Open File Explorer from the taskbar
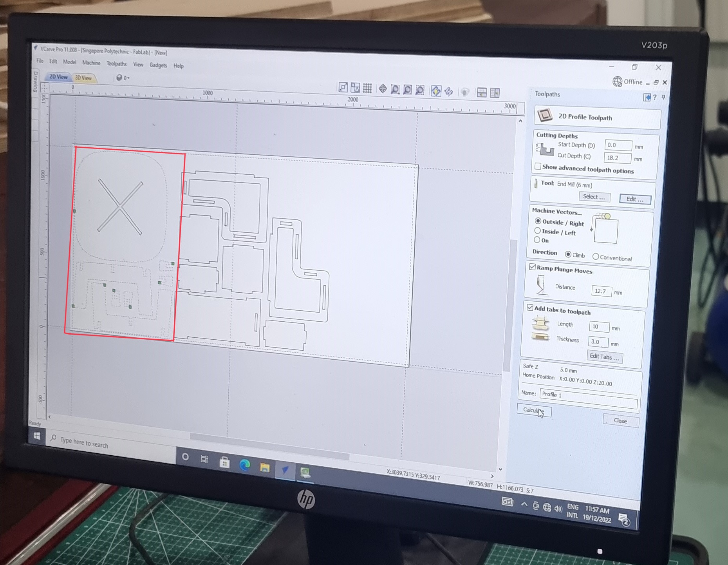This screenshot has width=728, height=565. pyautogui.click(x=265, y=467)
